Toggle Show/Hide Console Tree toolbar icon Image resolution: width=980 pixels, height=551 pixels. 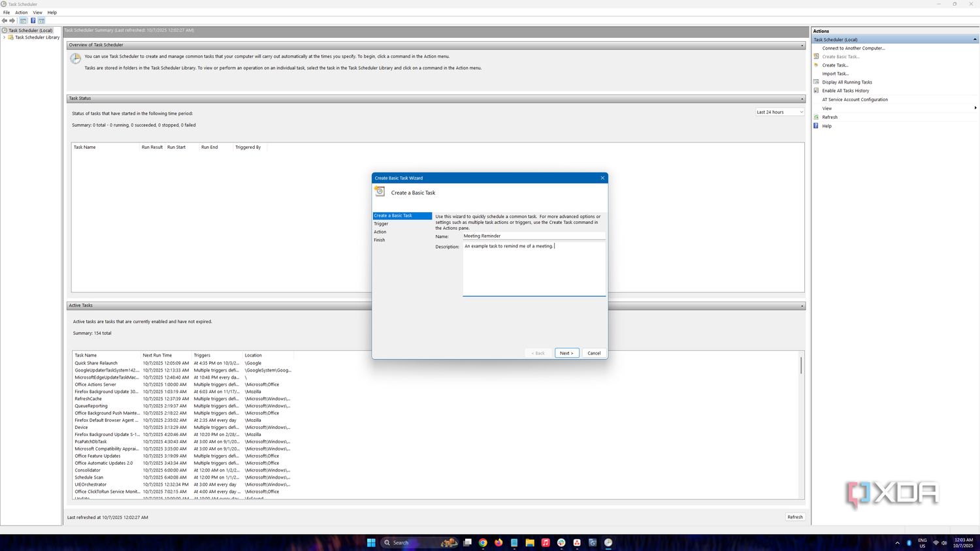pyautogui.click(x=23, y=21)
